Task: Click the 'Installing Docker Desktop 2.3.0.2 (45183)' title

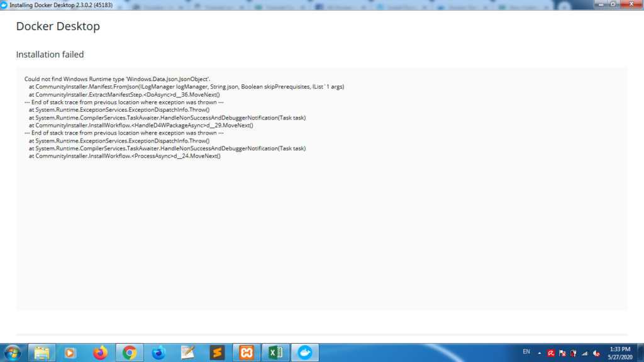Action: click(61, 5)
